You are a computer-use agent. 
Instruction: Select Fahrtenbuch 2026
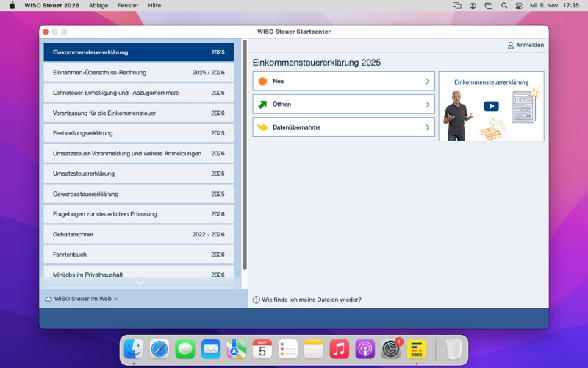pyautogui.click(x=139, y=255)
